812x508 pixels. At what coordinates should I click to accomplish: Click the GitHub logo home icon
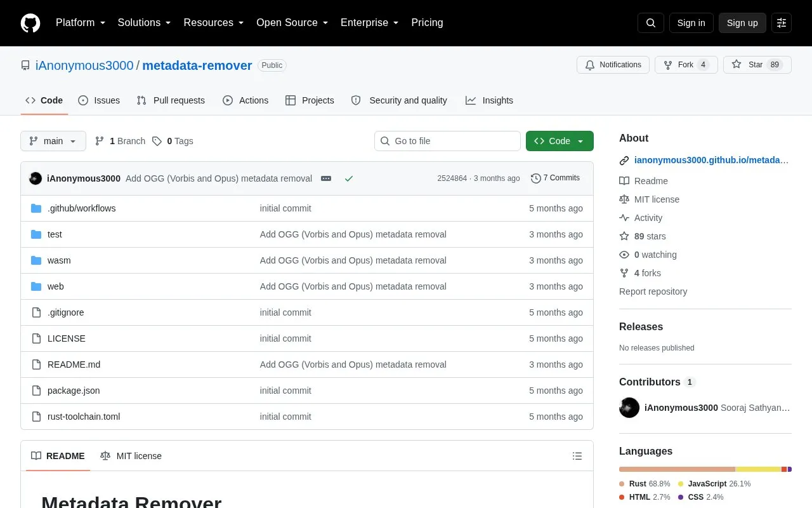[x=30, y=23]
